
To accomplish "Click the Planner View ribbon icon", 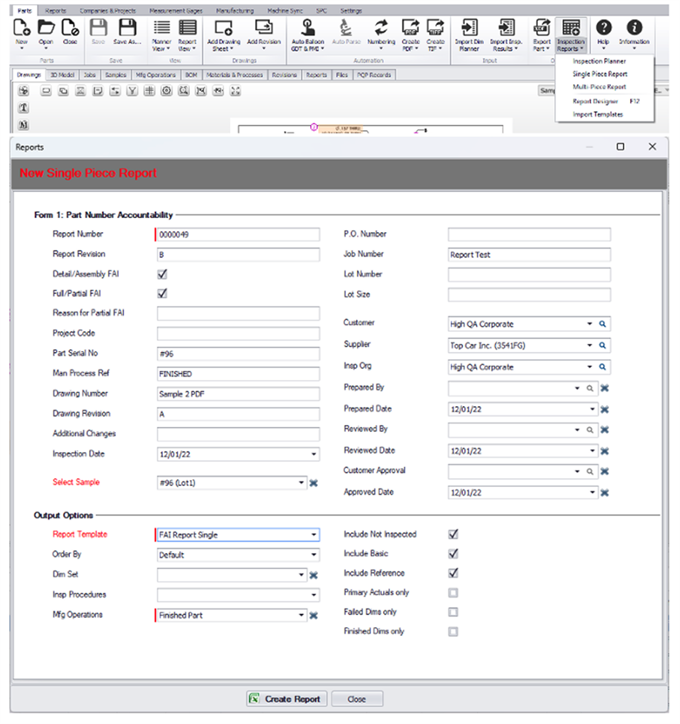I will tap(160, 31).
